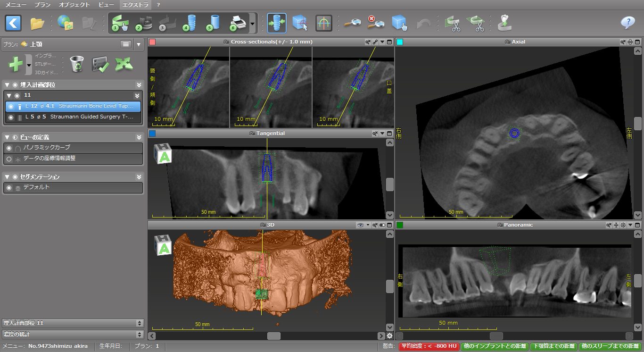The image size is (644, 352).
Task: Click the 平均密度 red warning button
Action: pos(429,346)
